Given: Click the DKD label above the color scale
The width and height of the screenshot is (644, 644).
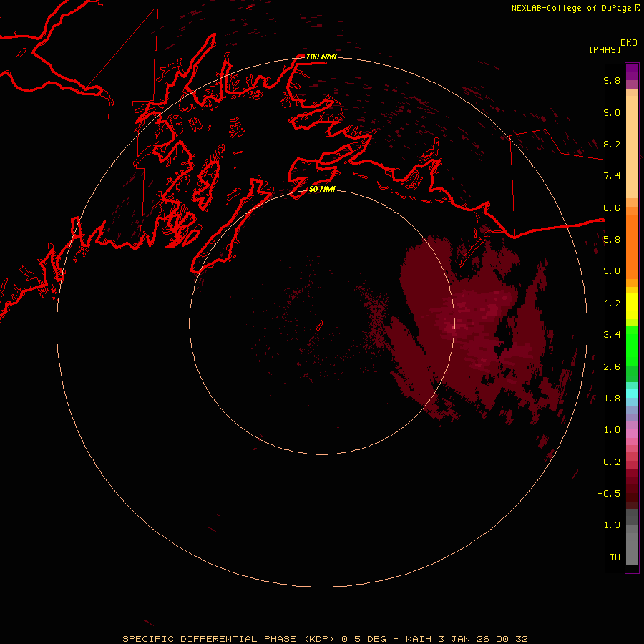Looking at the screenshot, I should (x=629, y=43).
